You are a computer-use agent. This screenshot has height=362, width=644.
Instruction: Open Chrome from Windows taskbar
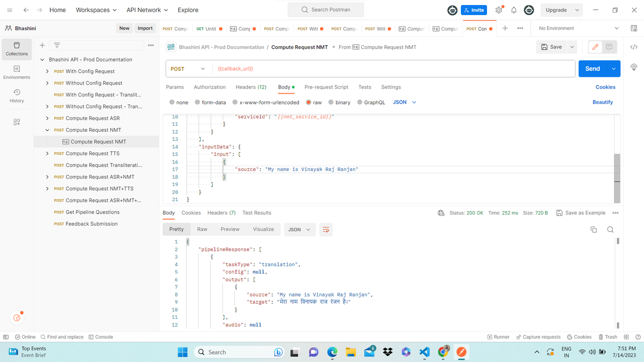[443, 352]
